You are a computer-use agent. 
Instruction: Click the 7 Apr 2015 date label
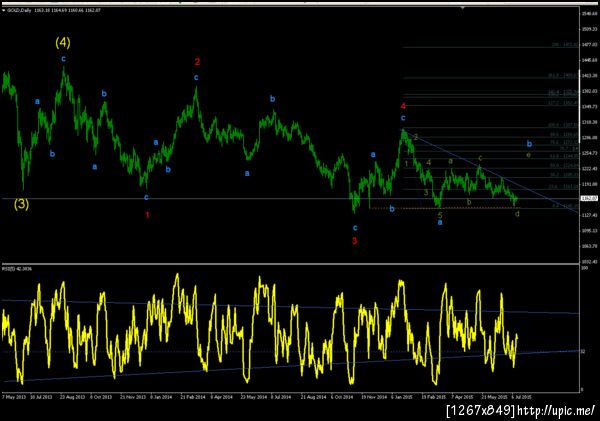click(462, 397)
